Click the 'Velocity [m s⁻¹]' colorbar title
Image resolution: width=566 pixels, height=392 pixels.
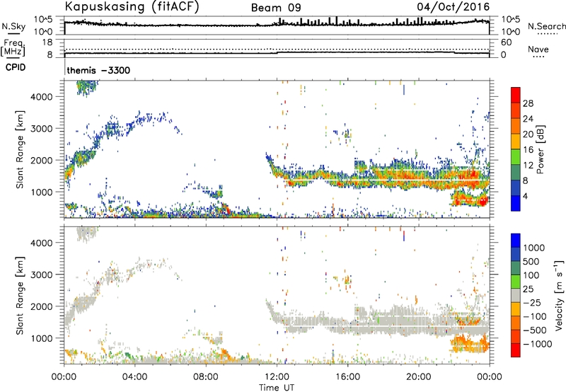click(x=559, y=295)
